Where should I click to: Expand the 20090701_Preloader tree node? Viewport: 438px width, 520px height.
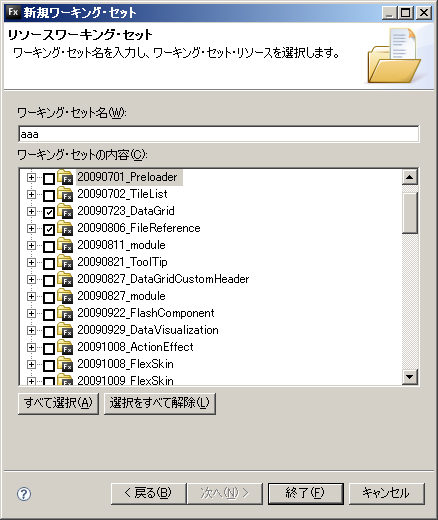click(31, 177)
